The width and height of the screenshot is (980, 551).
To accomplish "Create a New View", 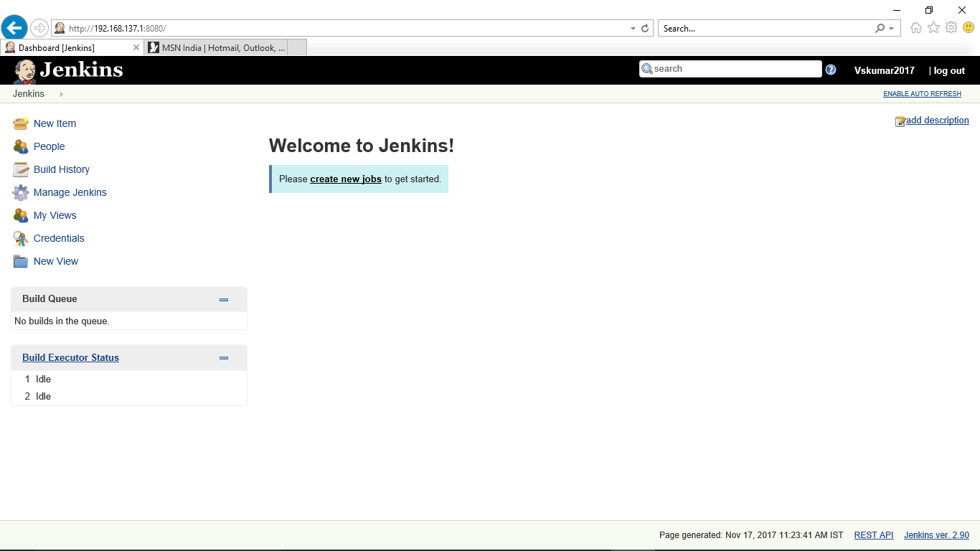I will [56, 261].
